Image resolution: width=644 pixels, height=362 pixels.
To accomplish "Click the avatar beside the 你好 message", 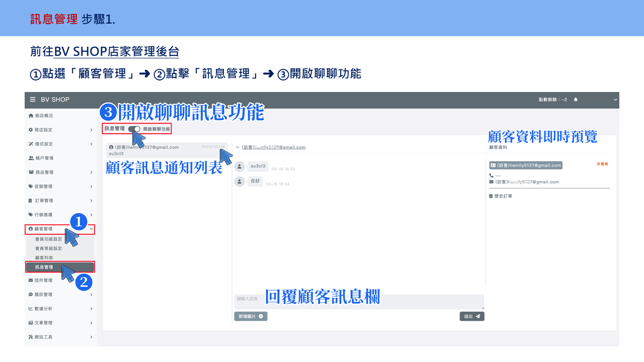I will (239, 182).
